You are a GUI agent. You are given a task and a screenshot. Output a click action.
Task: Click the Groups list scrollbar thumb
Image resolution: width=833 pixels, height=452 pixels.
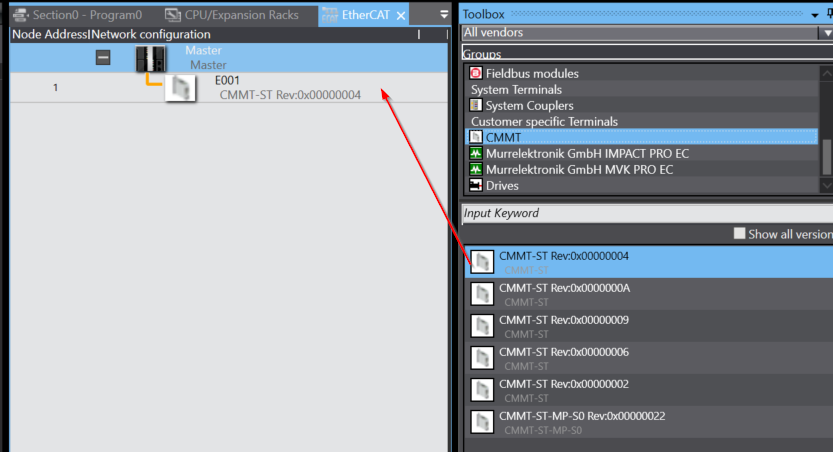(x=827, y=157)
